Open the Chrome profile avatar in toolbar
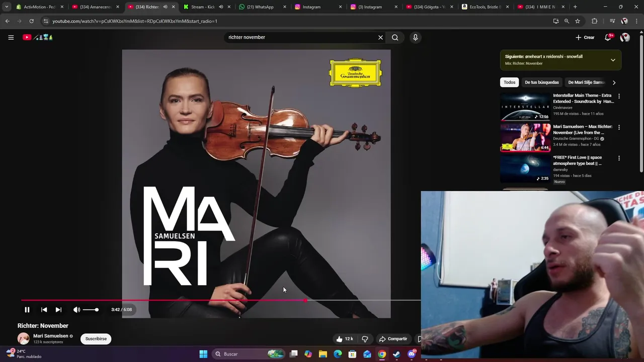 [x=624, y=21]
